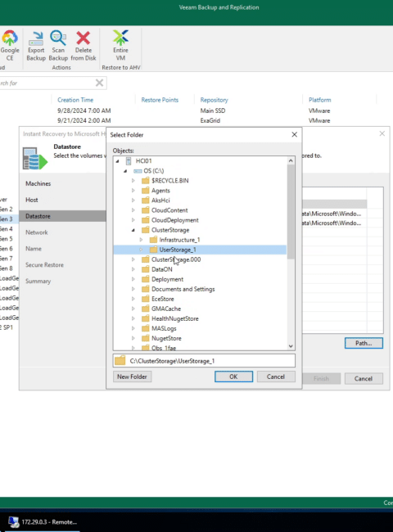Collapse the ClusterStorage folder node

133,230
